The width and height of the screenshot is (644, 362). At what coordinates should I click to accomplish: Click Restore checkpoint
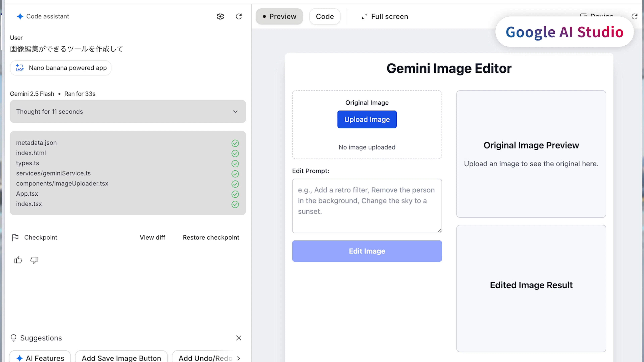point(211,237)
